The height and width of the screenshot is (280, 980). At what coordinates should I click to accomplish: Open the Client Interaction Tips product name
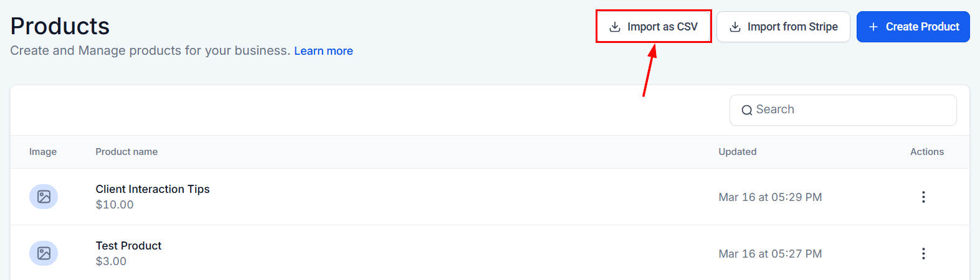(x=153, y=189)
